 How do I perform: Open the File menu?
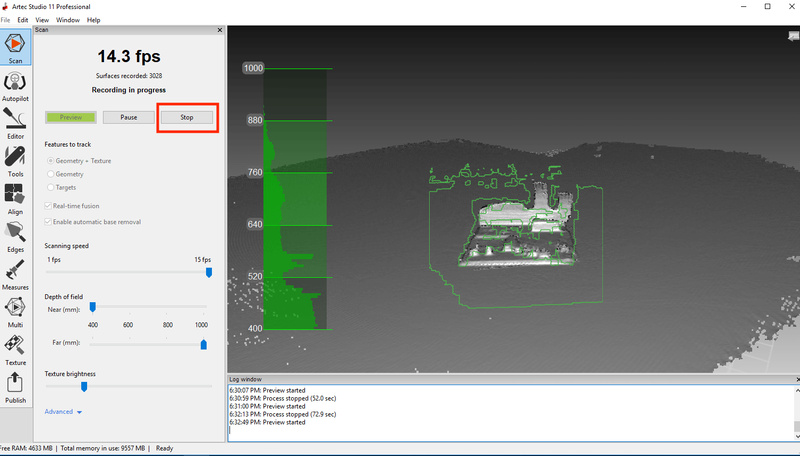(x=6, y=20)
